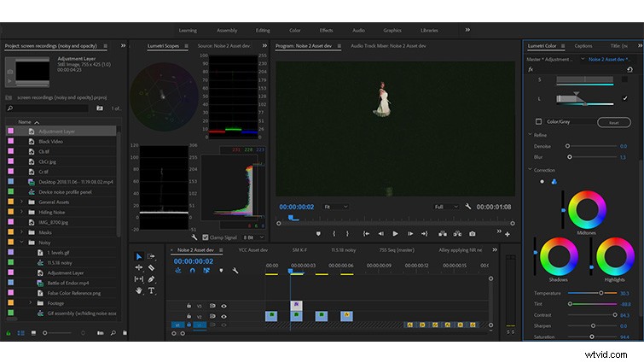Expand the General Assets bin
Viewport: 644px width, 363px height.
coord(22,202)
